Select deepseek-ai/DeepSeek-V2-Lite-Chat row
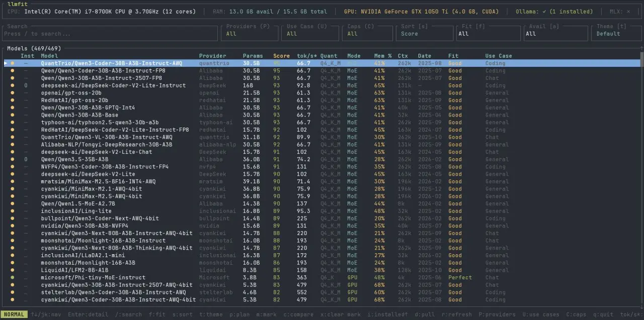Image resolution: width=644 pixels, height=320 pixels. point(321,152)
